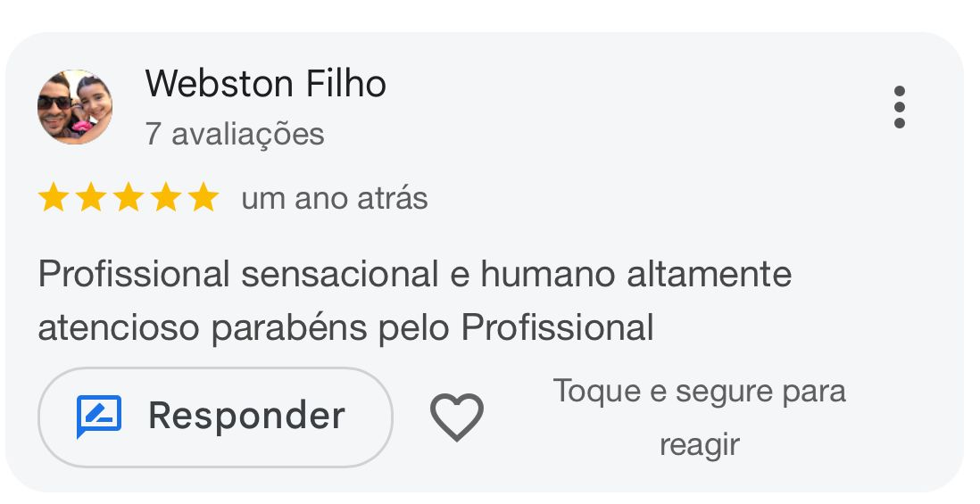This screenshot has height=504, width=980.
Task: Click the 'um ano atrás' timestamp
Action: [335, 198]
